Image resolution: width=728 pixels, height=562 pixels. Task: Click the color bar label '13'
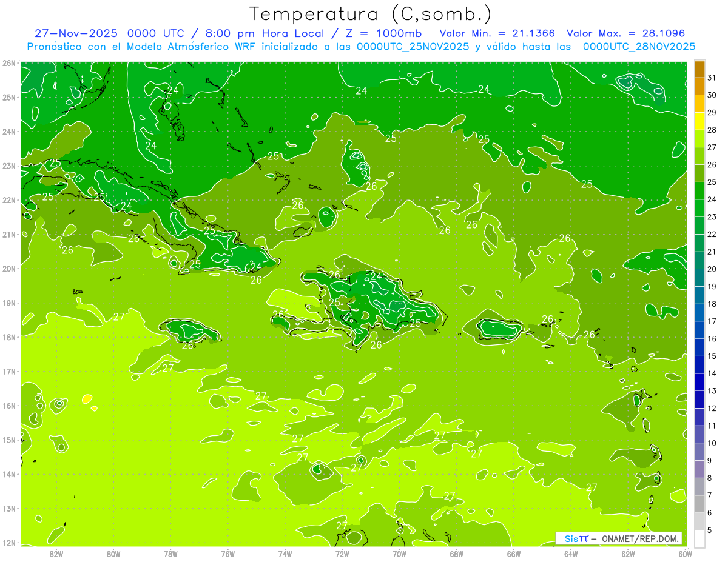pyautogui.click(x=712, y=391)
